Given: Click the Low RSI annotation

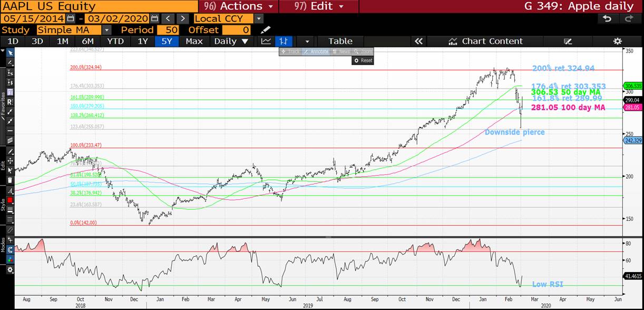Looking at the screenshot, I should (547, 284).
